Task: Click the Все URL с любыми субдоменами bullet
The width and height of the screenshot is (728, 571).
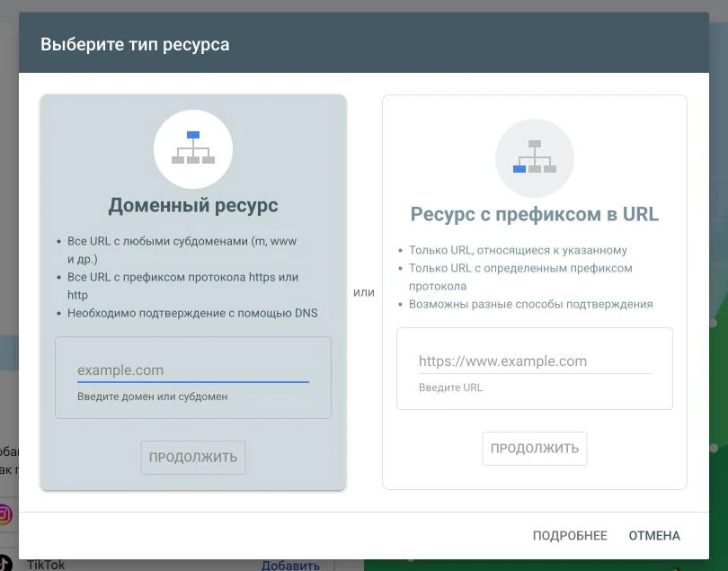Action: click(x=182, y=250)
